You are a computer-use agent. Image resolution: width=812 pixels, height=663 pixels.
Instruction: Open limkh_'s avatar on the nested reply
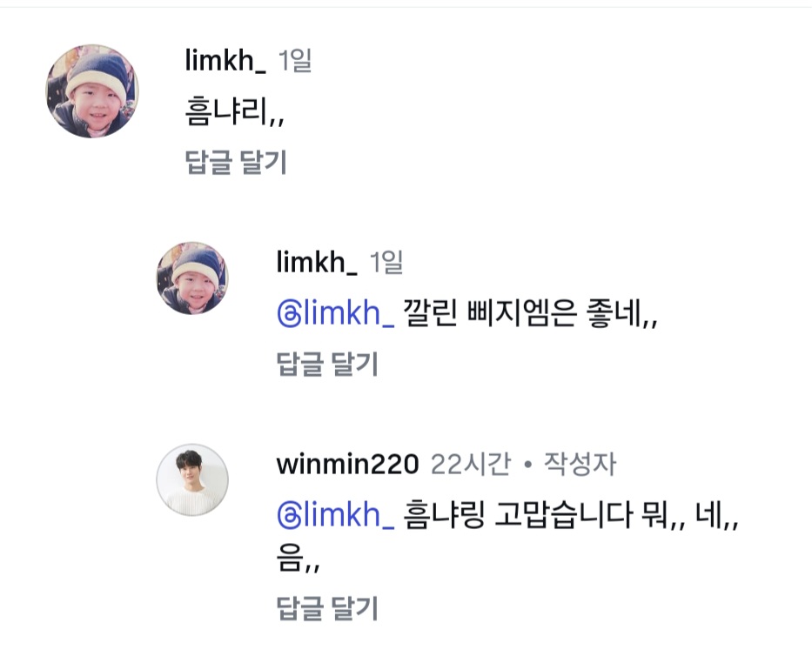(x=191, y=278)
